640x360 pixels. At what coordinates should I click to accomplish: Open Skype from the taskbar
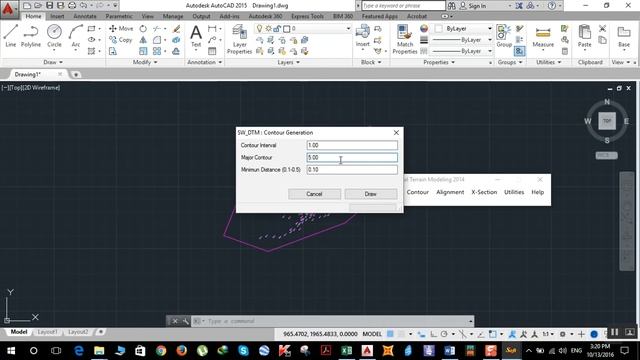243,350
